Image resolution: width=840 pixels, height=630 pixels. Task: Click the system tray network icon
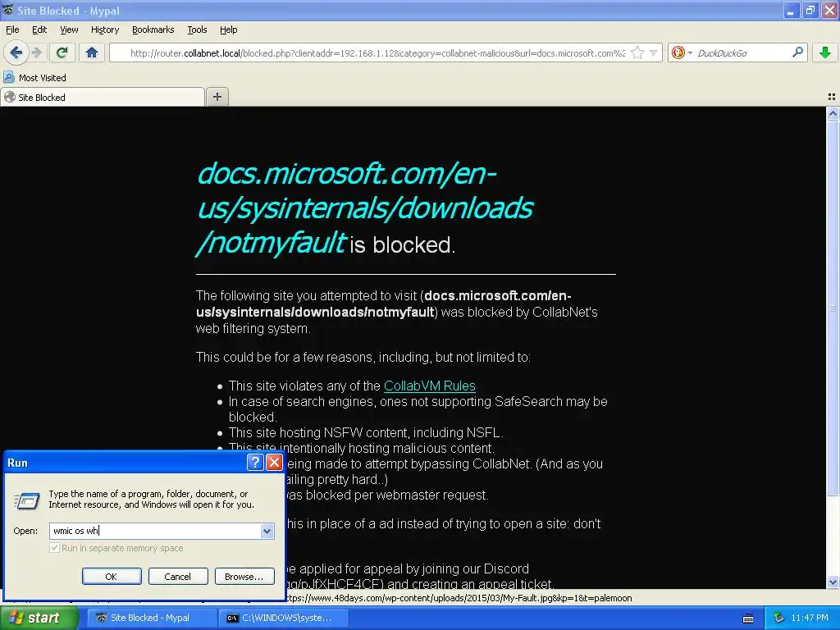click(x=778, y=618)
